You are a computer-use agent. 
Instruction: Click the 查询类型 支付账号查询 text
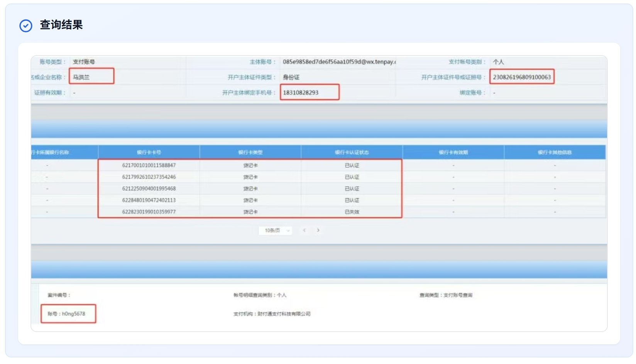pos(446,295)
